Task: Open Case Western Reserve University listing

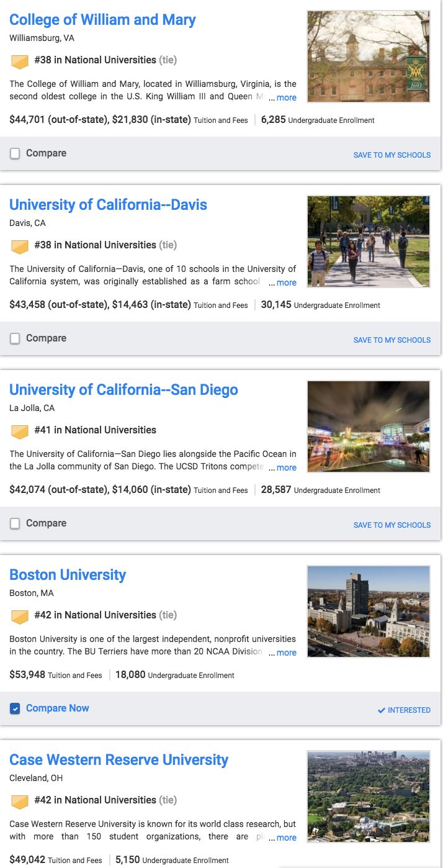Action: click(119, 760)
